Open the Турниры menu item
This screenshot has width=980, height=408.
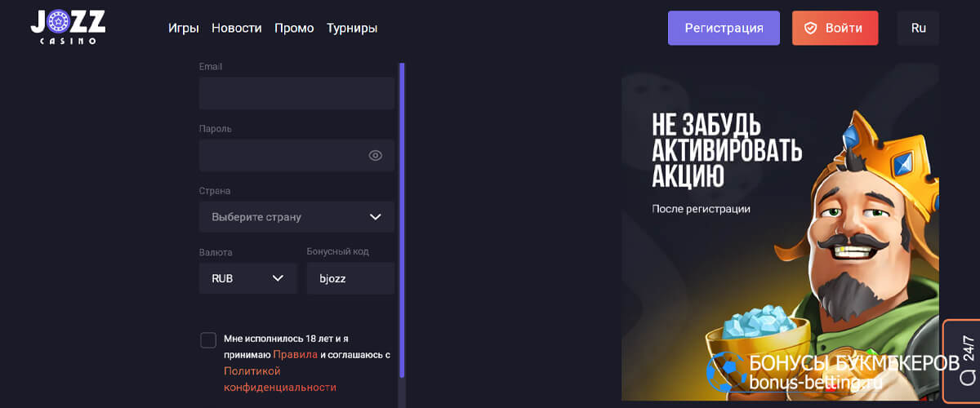tap(352, 28)
